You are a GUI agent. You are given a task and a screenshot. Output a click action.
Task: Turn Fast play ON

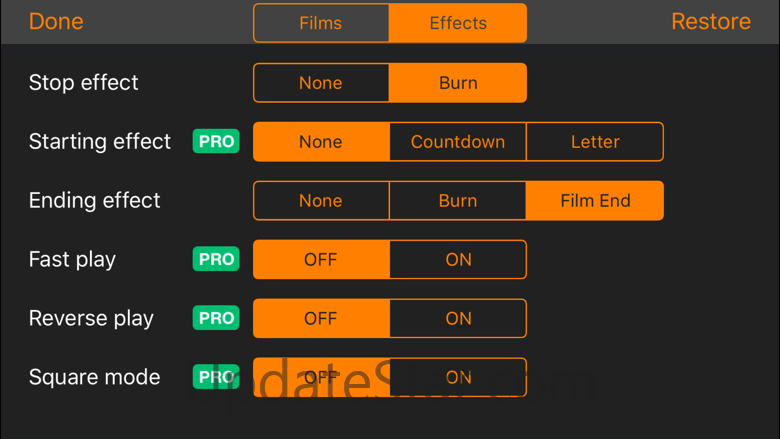coord(458,259)
